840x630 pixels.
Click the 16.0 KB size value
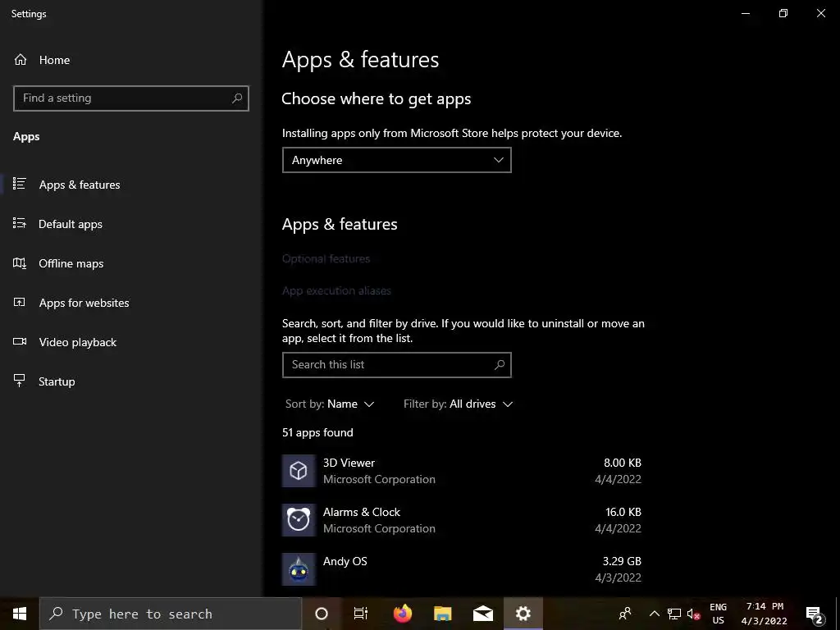pos(623,512)
